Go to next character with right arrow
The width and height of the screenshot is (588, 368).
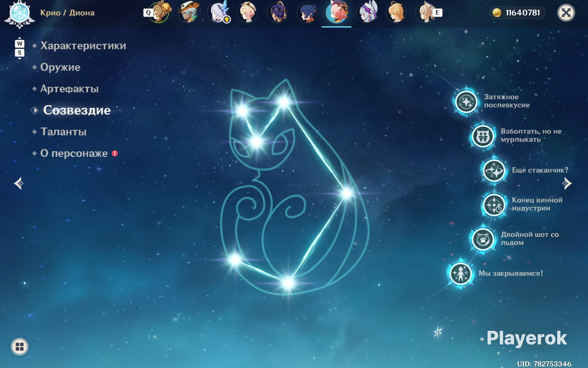[567, 183]
